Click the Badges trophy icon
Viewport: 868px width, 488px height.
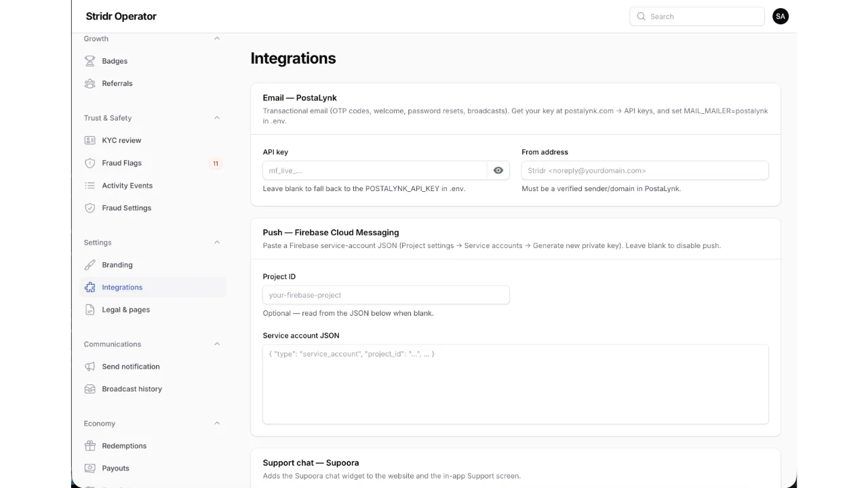coord(90,61)
